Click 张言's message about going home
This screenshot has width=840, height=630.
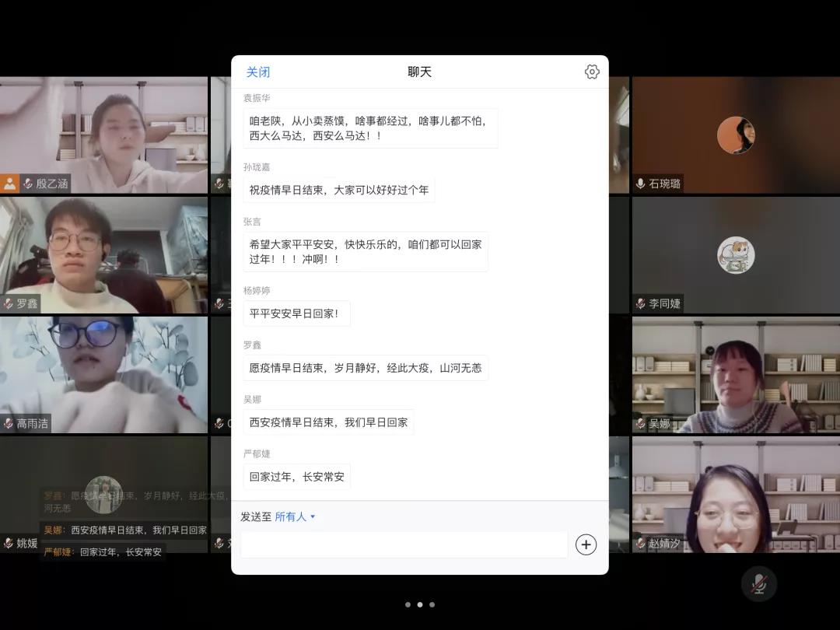(x=366, y=251)
